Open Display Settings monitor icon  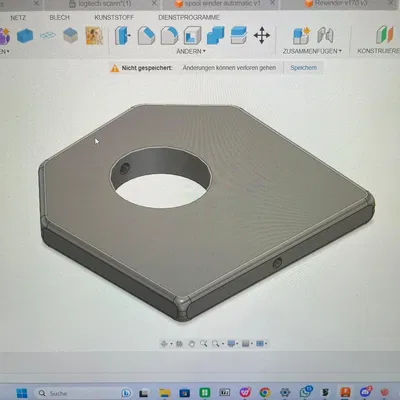(231, 343)
